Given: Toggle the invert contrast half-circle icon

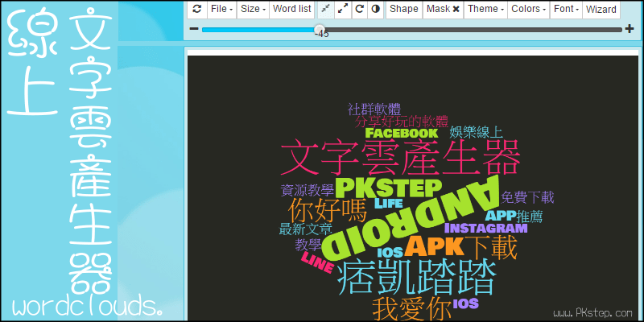Looking at the screenshot, I should 375,9.
